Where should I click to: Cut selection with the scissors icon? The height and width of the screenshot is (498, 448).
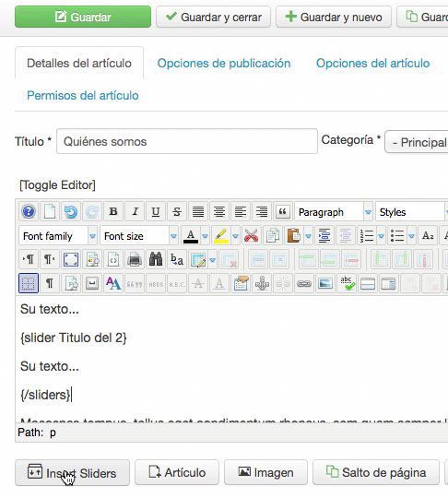pos(251,236)
